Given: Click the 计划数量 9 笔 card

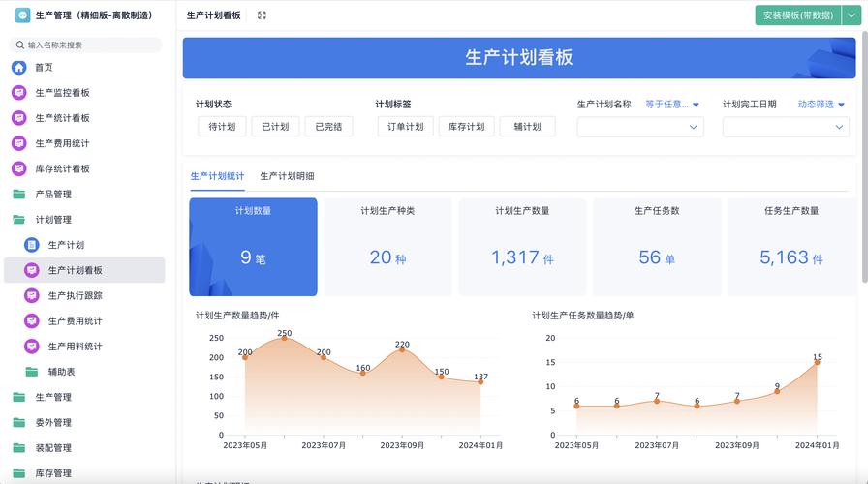Looking at the screenshot, I should tap(254, 247).
